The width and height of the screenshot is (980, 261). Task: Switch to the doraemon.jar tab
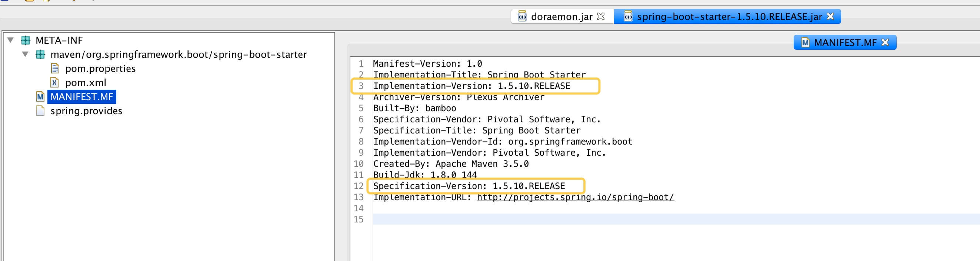pyautogui.click(x=561, y=17)
